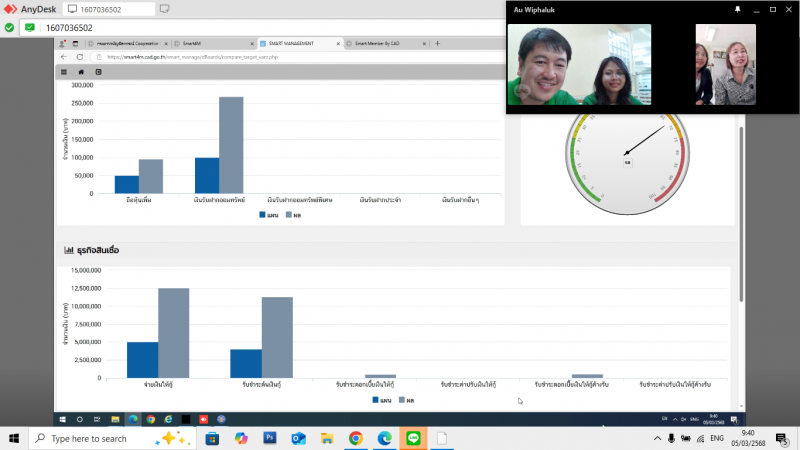Click the blue legend swatch of deposit chart
The width and height of the screenshot is (800, 450).
pos(262,215)
